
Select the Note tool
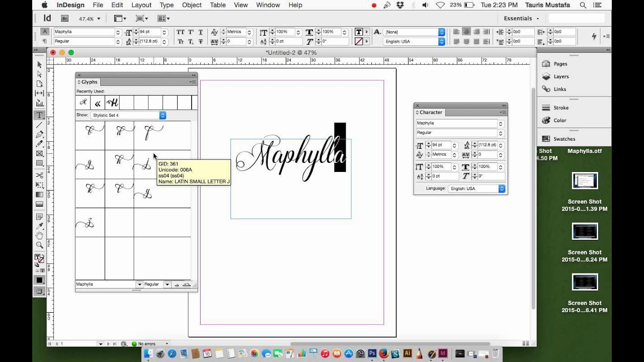40,217
